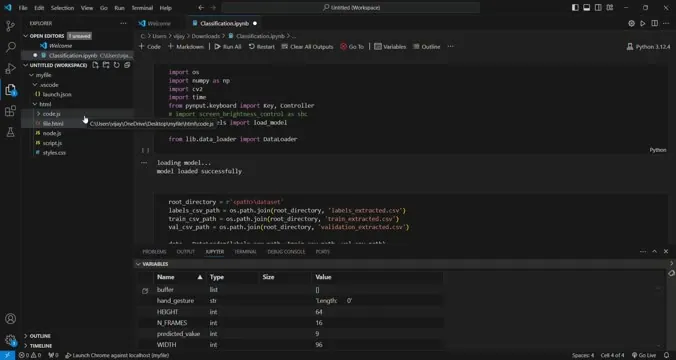Screen dimensions: 676x360
Task: Open Explorer more actions ellipsis
Action: click(x=123, y=23)
